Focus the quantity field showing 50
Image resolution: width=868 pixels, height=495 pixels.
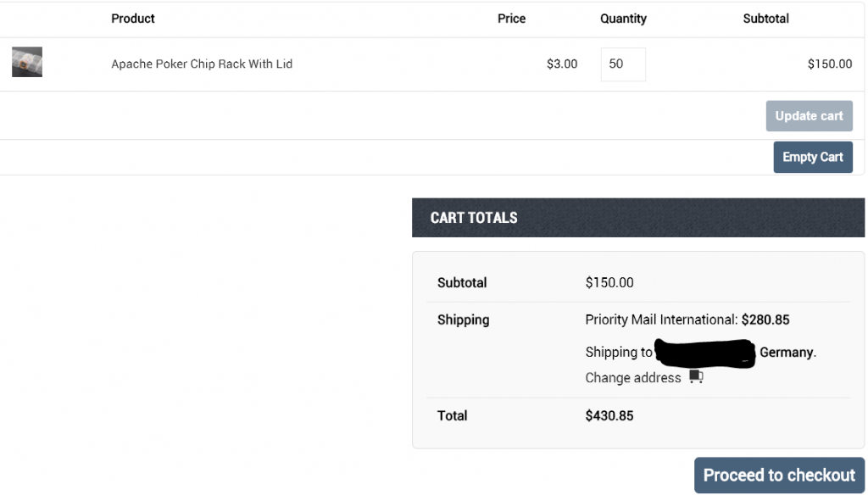click(x=623, y=64)
